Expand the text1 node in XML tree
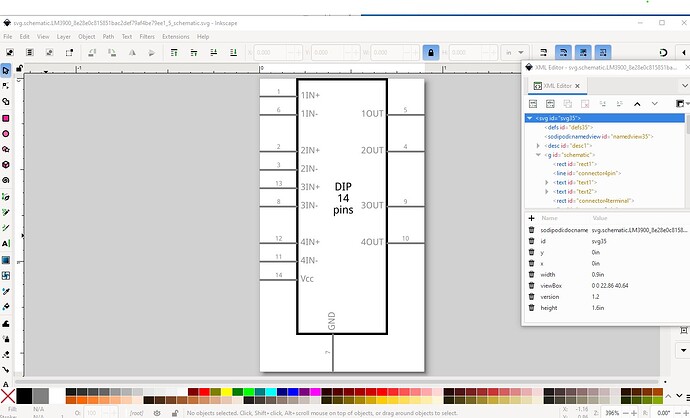Screen dimensions: 690x418 (547, 182)
